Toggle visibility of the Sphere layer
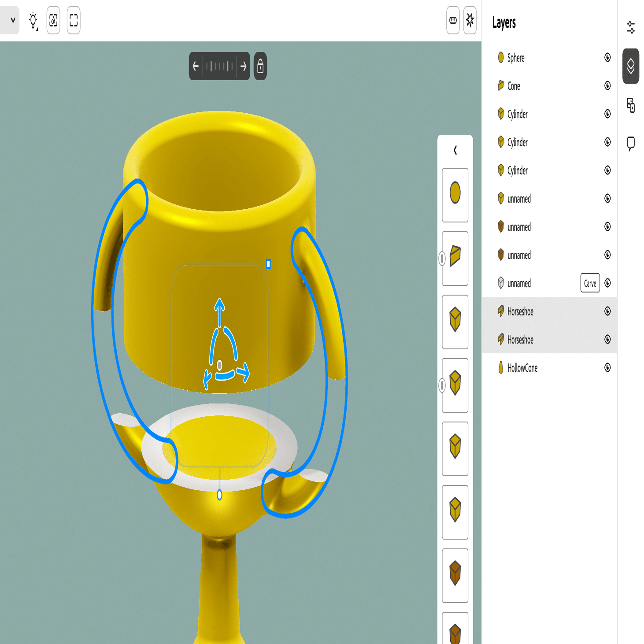 point(608,58)
